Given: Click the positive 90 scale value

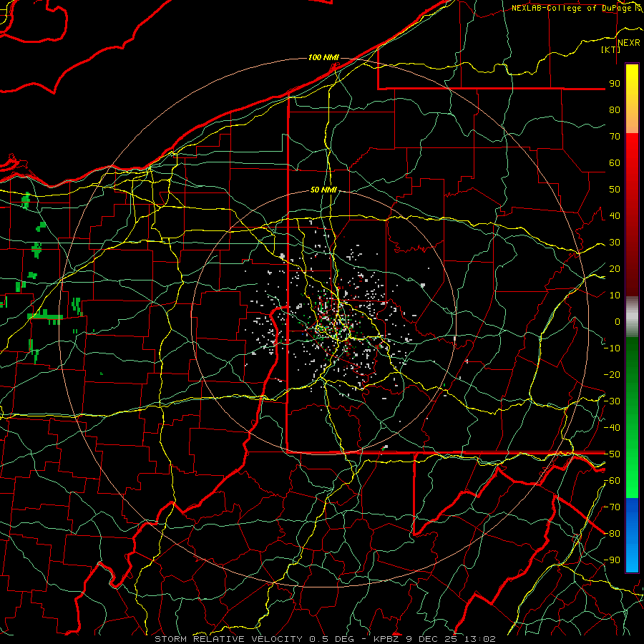Looking at the screenshot, I should 615,84.
